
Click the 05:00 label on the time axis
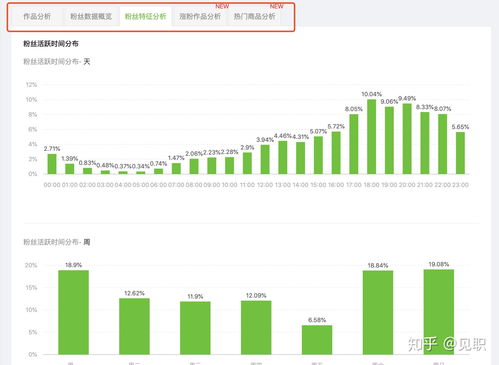click(141, 185)
